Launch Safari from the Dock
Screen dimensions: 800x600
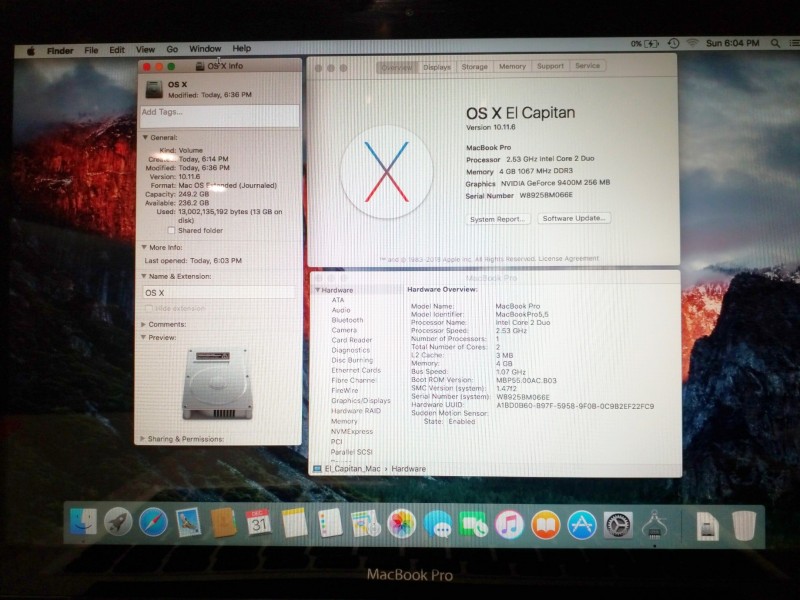[153, 523]
